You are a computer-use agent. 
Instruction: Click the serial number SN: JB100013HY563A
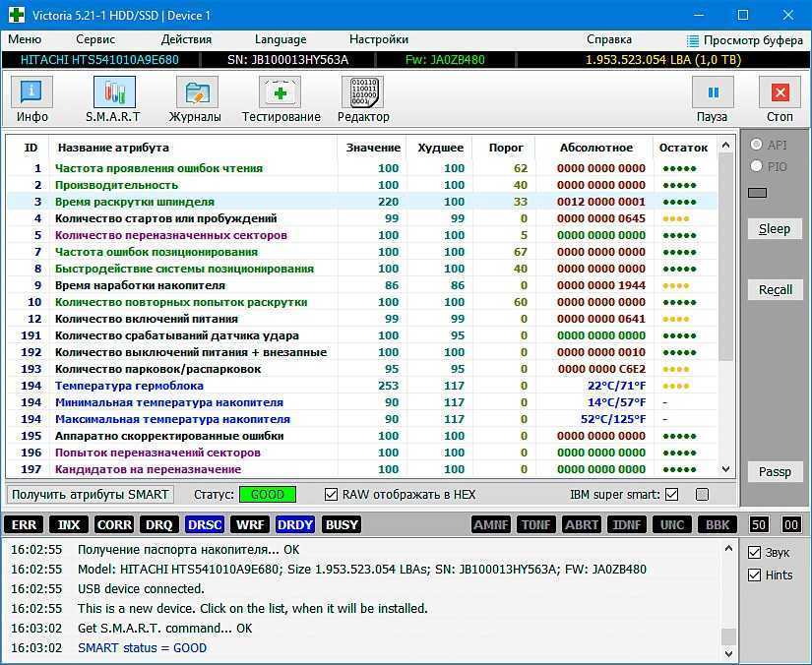tap(288, 59)
